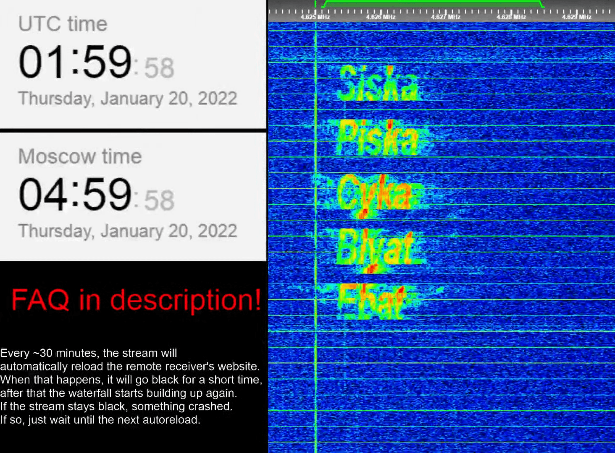Click the 4.627 MHz frequency scale label

click(446, 17)
